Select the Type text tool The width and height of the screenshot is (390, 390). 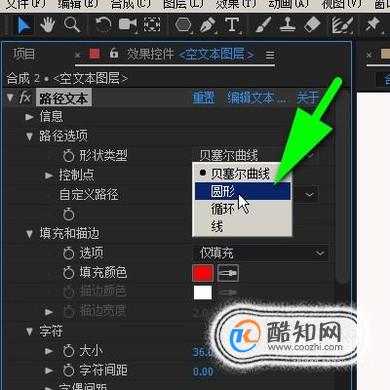tap(232, 25)
